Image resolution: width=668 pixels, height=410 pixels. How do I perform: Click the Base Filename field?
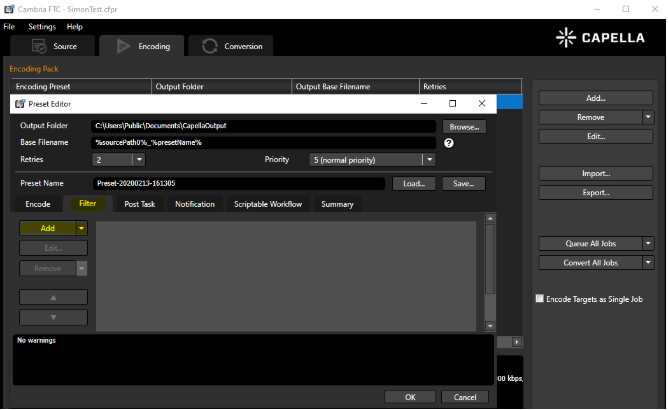pyautogui.click(x=263, y=142)
